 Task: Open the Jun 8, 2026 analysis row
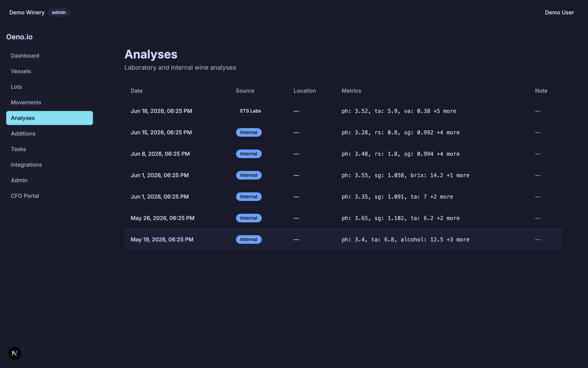344,154
